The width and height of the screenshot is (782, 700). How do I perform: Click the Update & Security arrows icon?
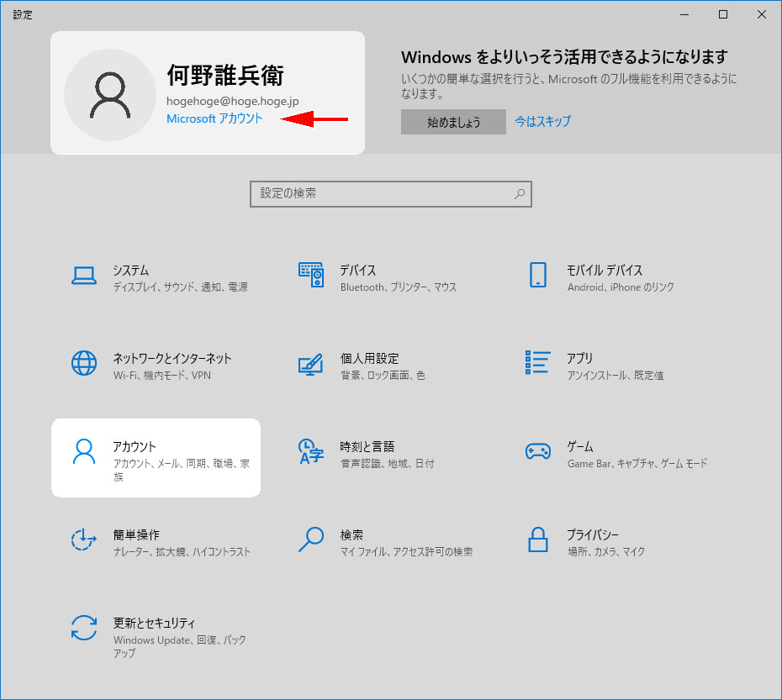(84, 628)
